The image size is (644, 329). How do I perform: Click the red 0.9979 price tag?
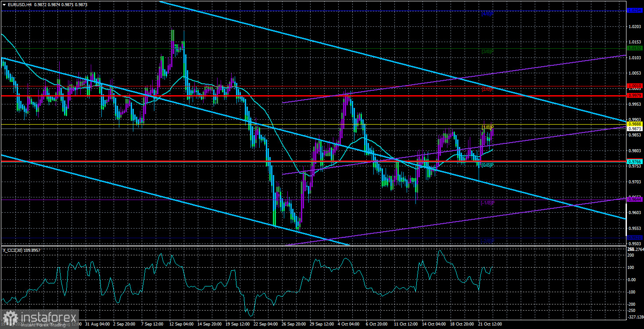635,96
